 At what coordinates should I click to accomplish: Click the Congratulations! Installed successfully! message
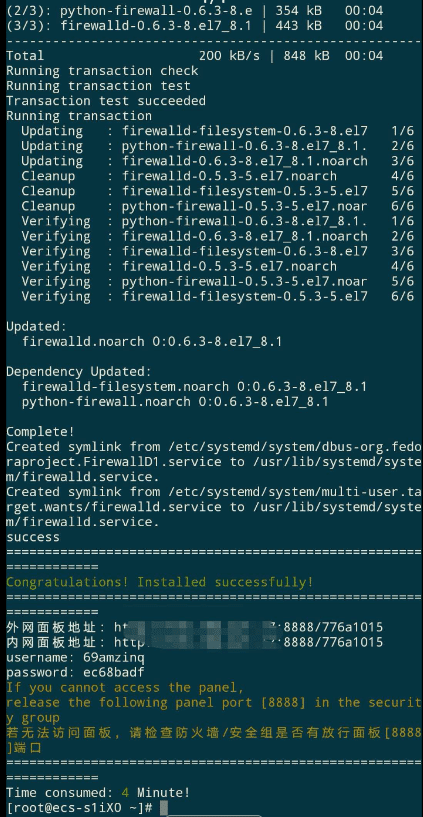[x=159, y=581]
